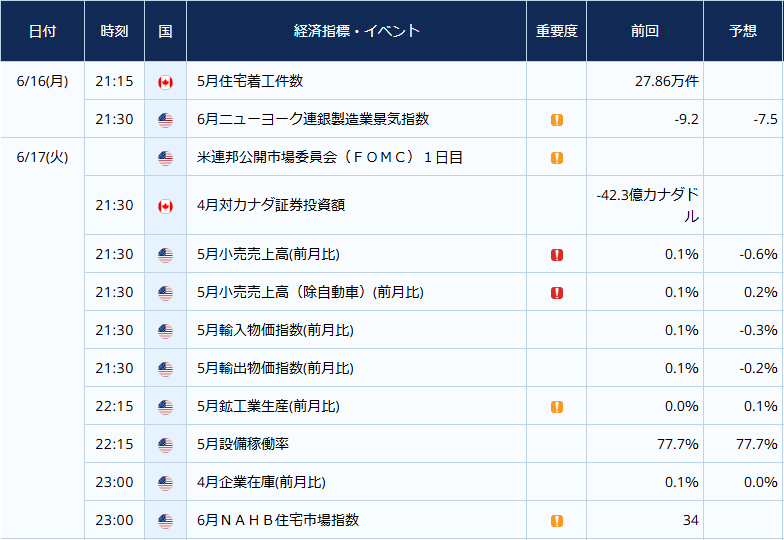Viewport: 784px width, 540px height.
Task: Click previous value 34 for ＮＡＨＢ
Action: pyautogui.click(x=690, y=520)
